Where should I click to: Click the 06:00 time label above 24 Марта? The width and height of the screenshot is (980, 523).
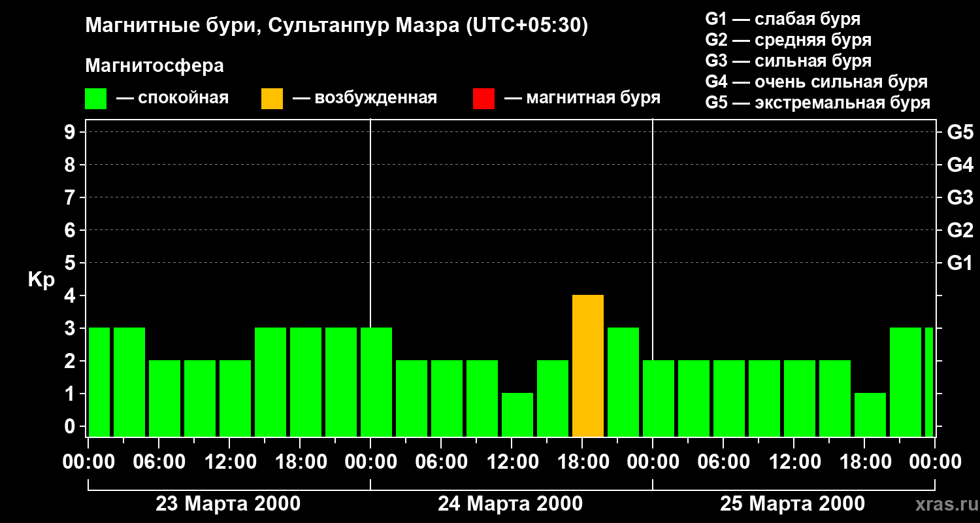441,462
